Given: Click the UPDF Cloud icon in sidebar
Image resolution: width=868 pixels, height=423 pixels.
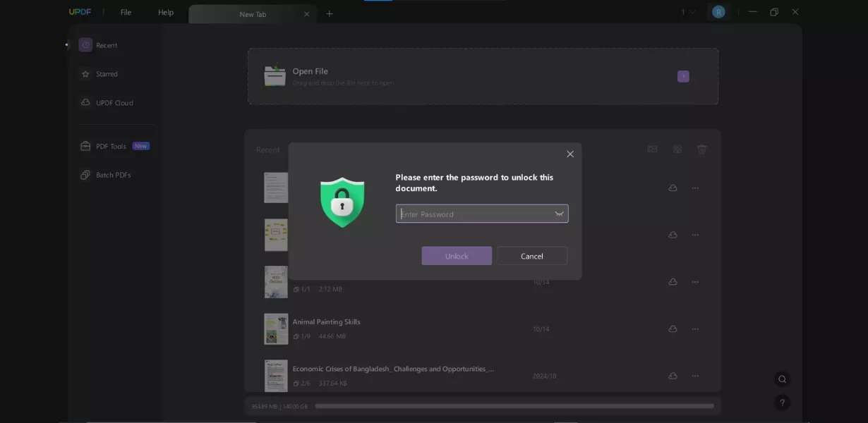Looking at the screenshot, I should point(85,103).
